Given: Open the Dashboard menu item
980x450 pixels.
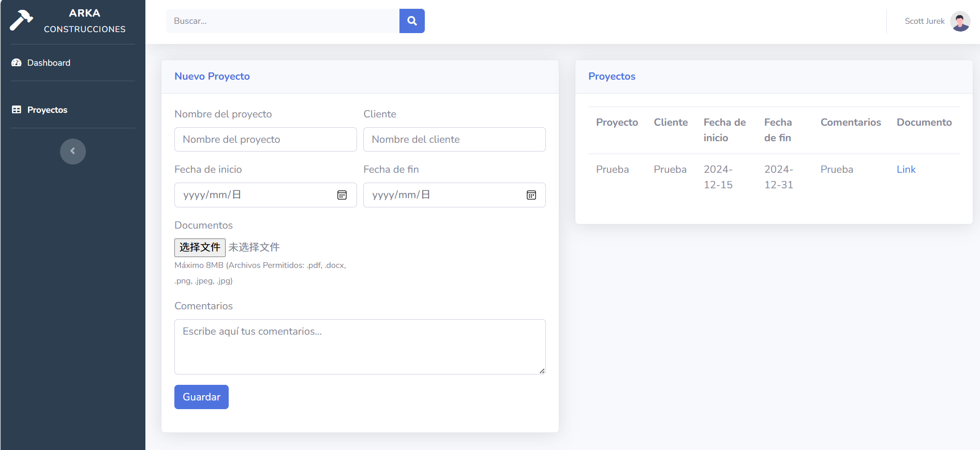Looking at the screenshot, I should coord(49,63).
